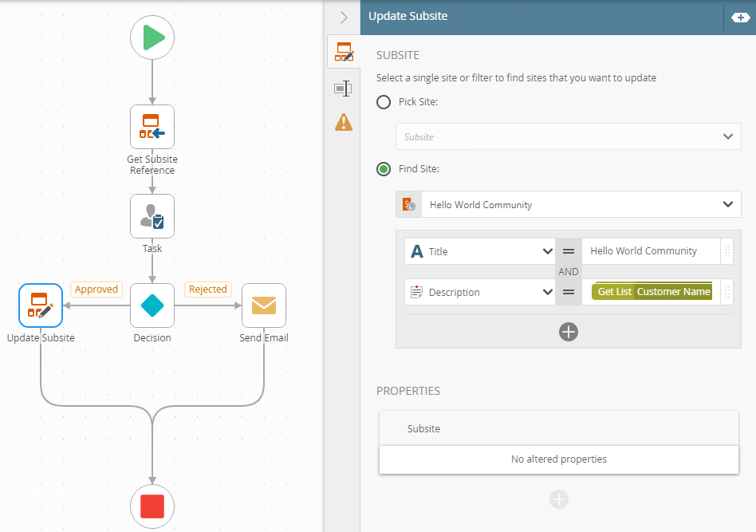Click the AND condition connector
The height and width of the screenshot is (532, 756).
[569, 271]
